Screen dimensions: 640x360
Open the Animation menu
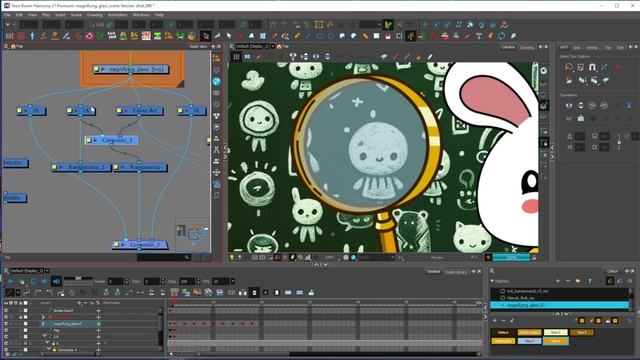[118, 15]
